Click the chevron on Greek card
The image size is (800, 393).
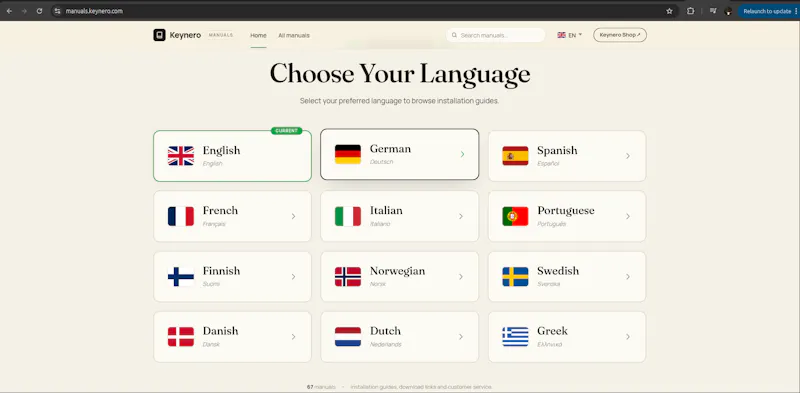pos(628,337)
